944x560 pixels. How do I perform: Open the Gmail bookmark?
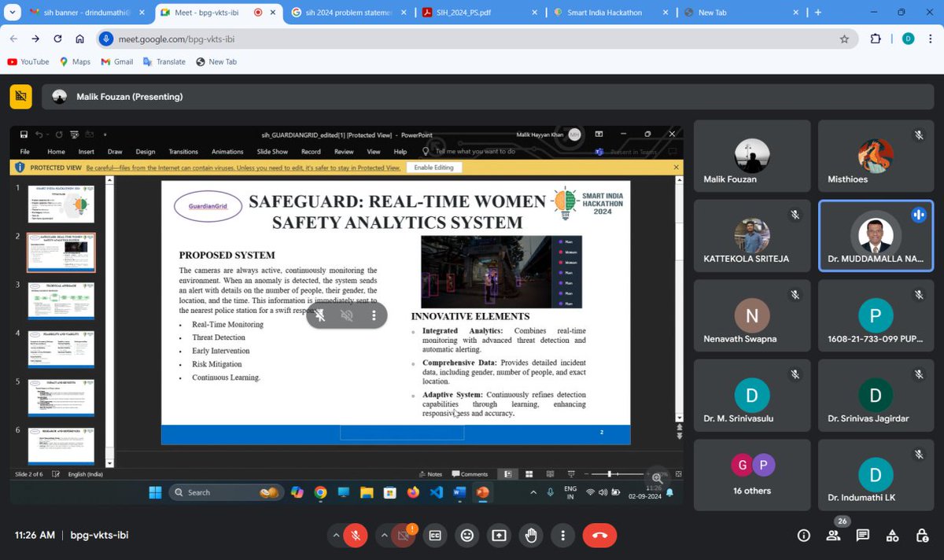coord(116,61)
